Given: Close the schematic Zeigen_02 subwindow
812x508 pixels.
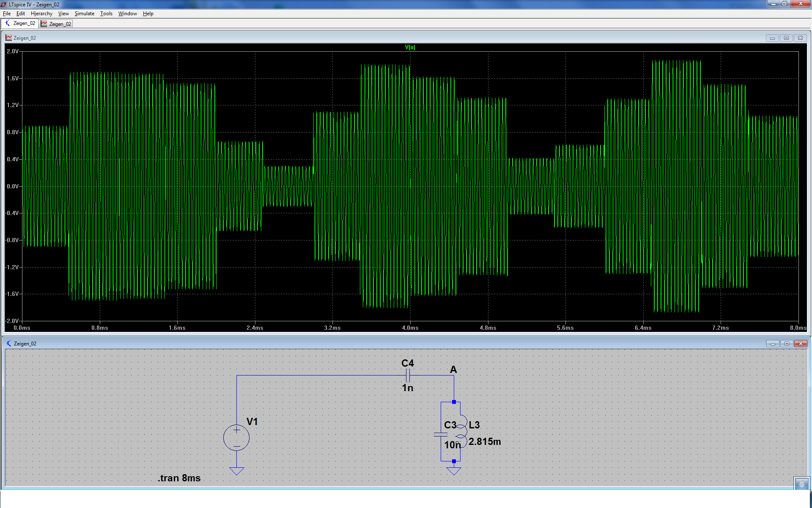Looking at the screenshot, I should 801,344.
